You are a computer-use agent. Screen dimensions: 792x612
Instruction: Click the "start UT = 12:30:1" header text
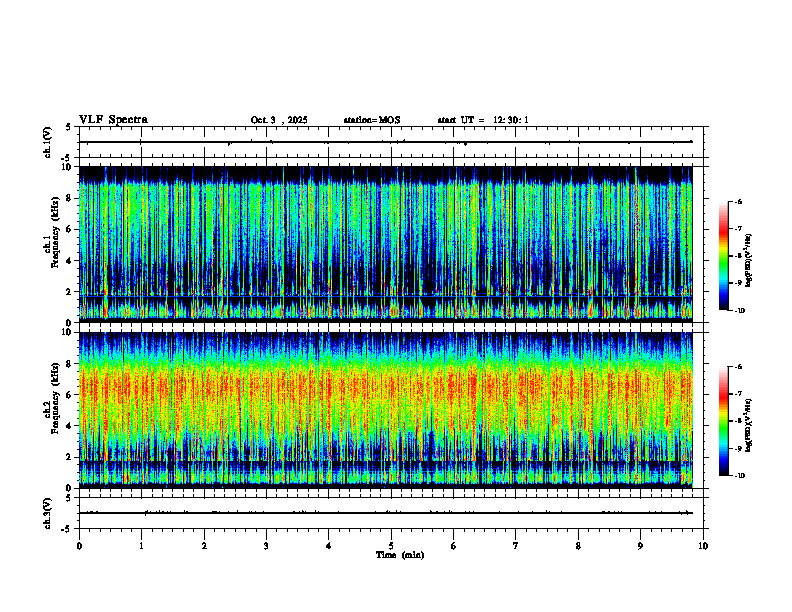(483, 120)
